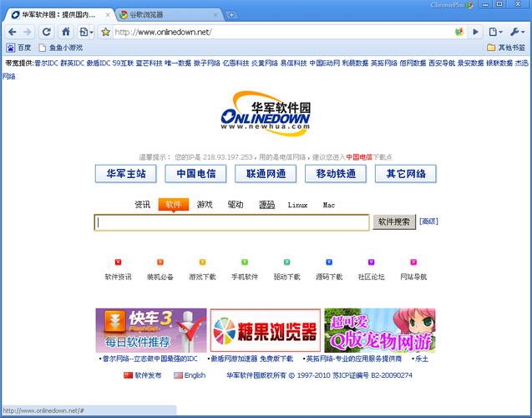Viewport: 532px width, 418px height.
Task: Click the pink 网站导航 icon
Action: (413, 263)
